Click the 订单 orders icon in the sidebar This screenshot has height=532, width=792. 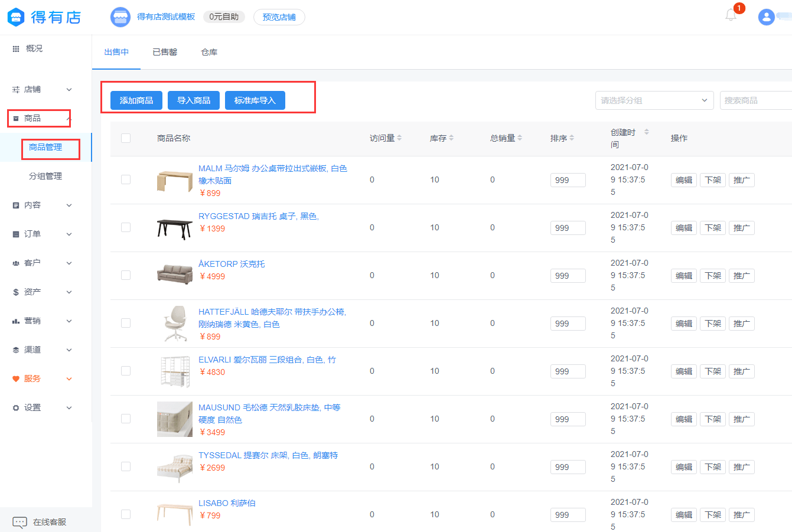(16, 234)
